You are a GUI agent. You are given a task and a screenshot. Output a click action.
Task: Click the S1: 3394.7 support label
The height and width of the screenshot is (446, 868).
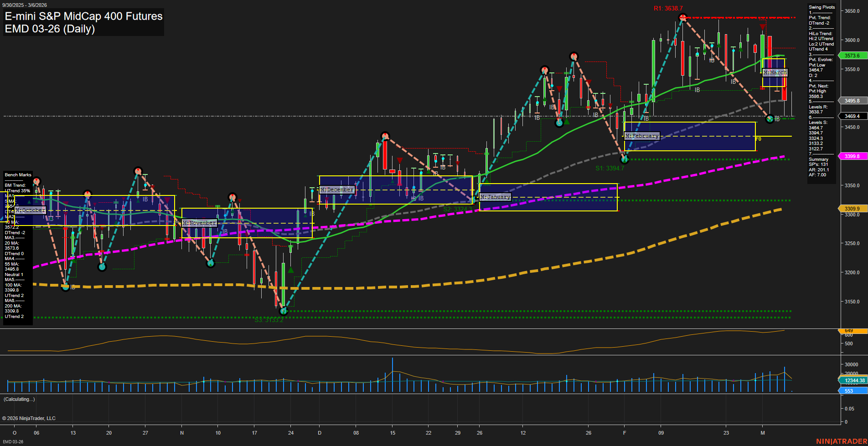tap(610, 167)
